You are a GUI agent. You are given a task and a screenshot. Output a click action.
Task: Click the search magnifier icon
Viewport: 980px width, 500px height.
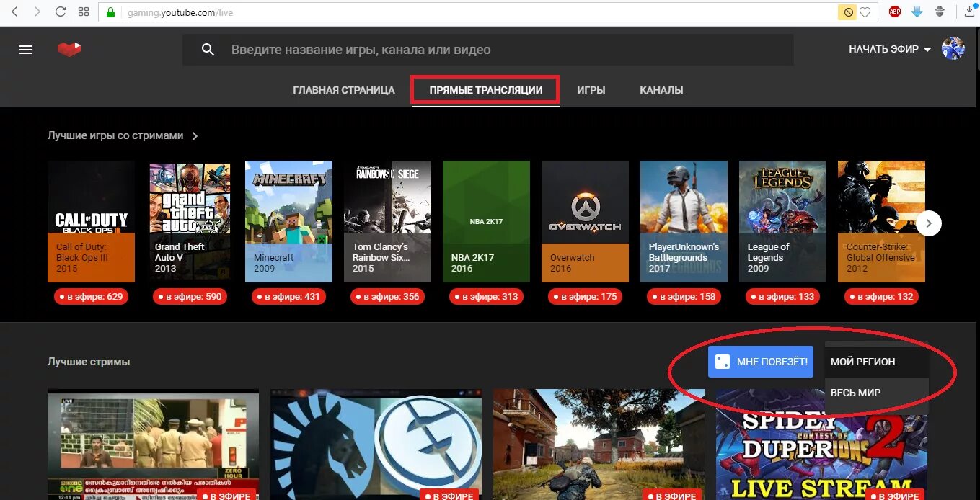coord(208,50)
